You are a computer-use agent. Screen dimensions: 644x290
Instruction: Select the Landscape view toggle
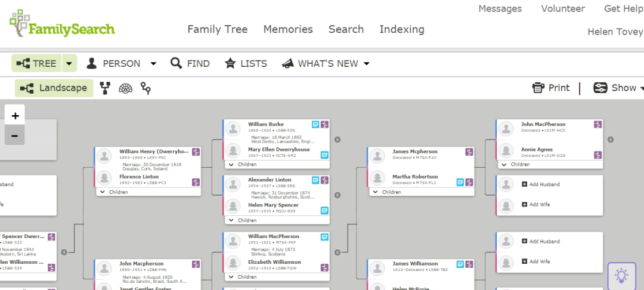[x=54, y=88]
